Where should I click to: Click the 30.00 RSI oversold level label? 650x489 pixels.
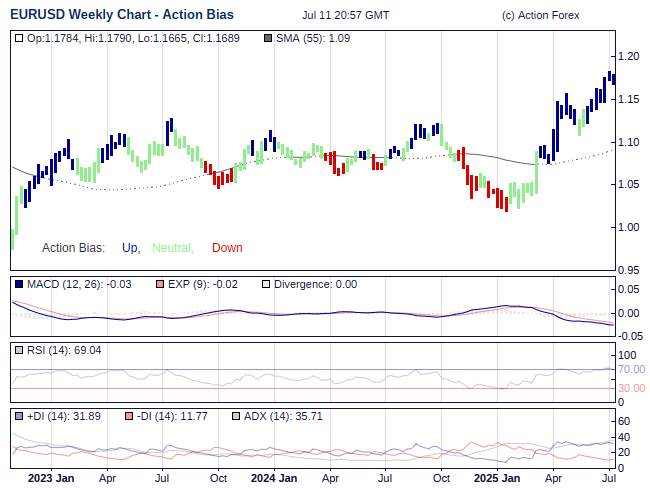pyautogui.click(x=631, y=389)
